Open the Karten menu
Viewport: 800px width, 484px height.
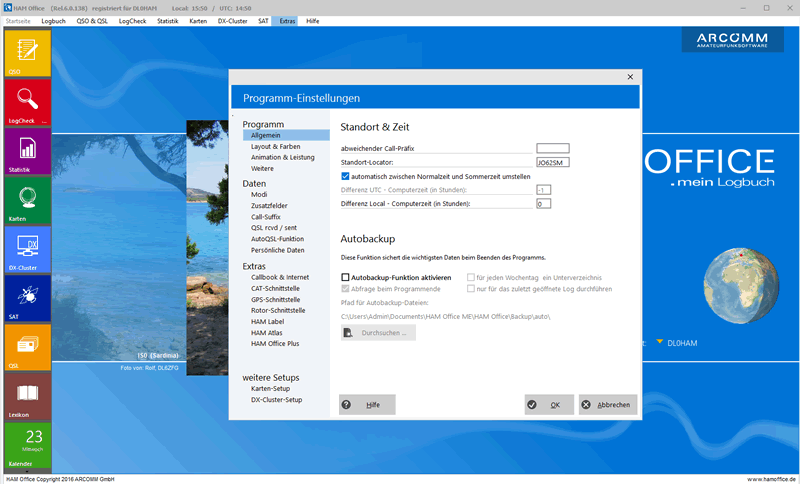(x=198, y=21)
